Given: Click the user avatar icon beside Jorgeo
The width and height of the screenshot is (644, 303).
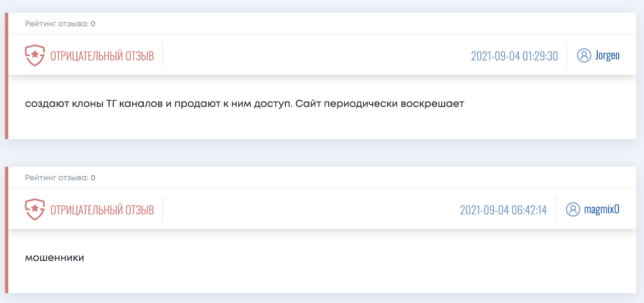Looking at the screenshot, I should coord(584,55).
